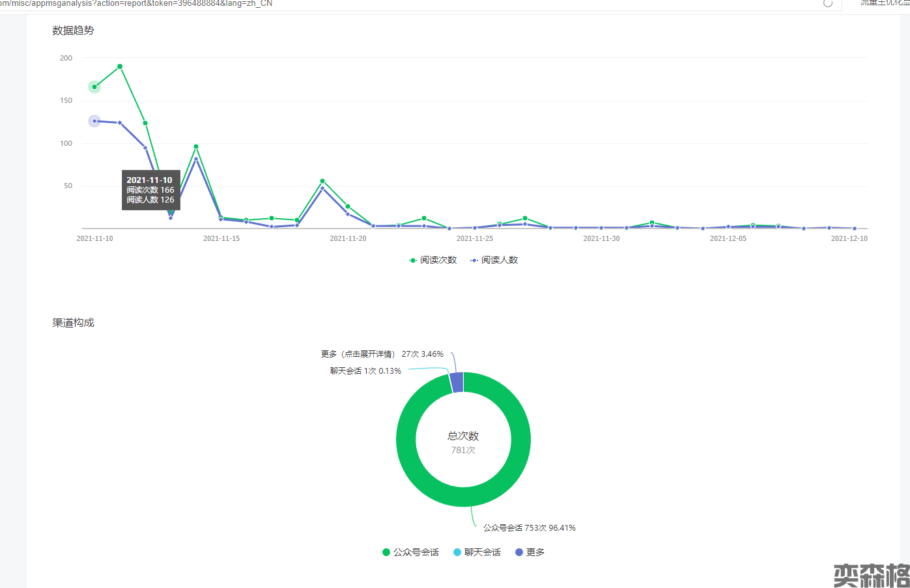Viewport: 910px width, 588px height.
Task: Click the small blue 更多 slice of the donut
Action: 457,382
